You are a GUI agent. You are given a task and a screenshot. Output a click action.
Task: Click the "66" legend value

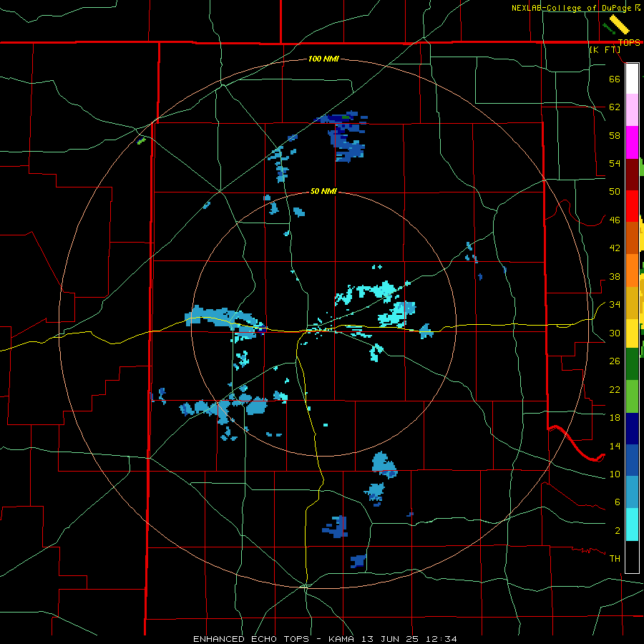click(615, 79)
